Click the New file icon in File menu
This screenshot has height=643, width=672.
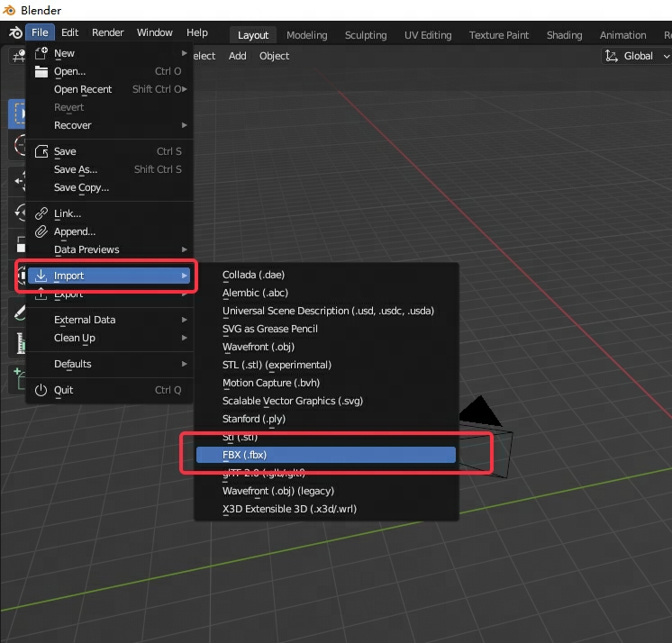[x=41, y=53]
